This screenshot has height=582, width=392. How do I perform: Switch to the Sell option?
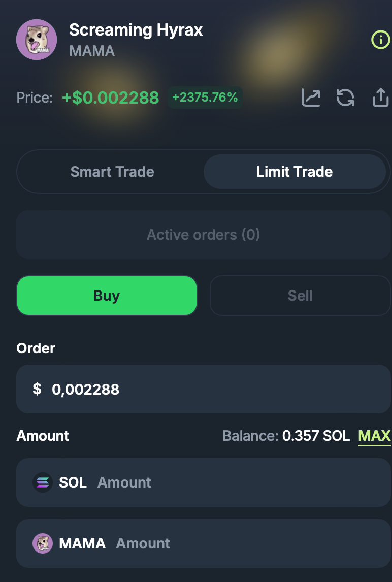click(300, 296)
